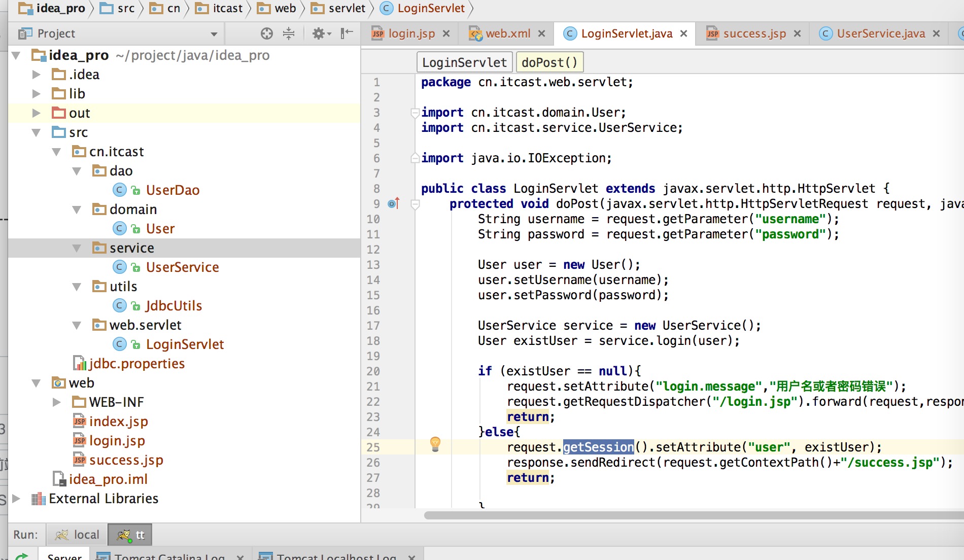Click the override gutter icon on line 9
The image size is (964, 560).
(394, 203)
